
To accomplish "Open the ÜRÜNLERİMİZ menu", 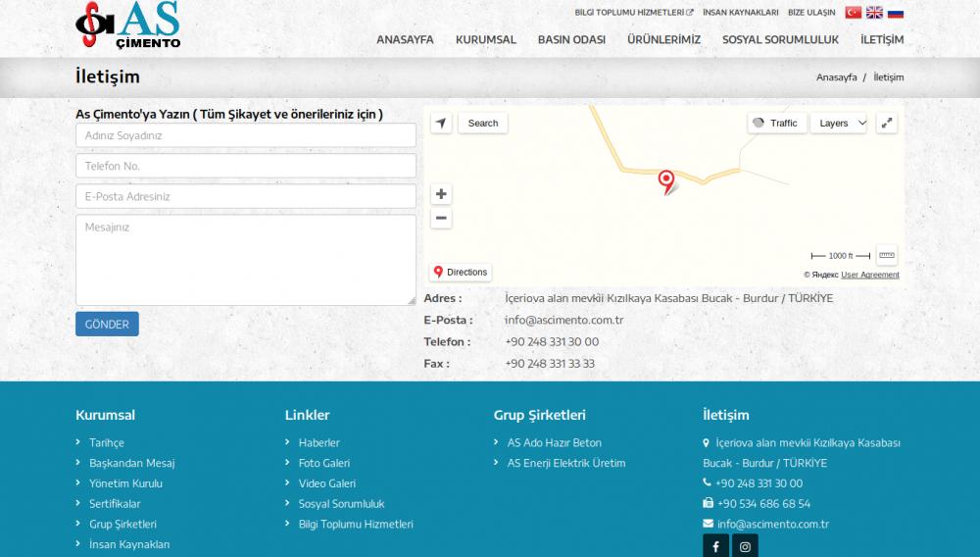I will (x=663, y=39).
